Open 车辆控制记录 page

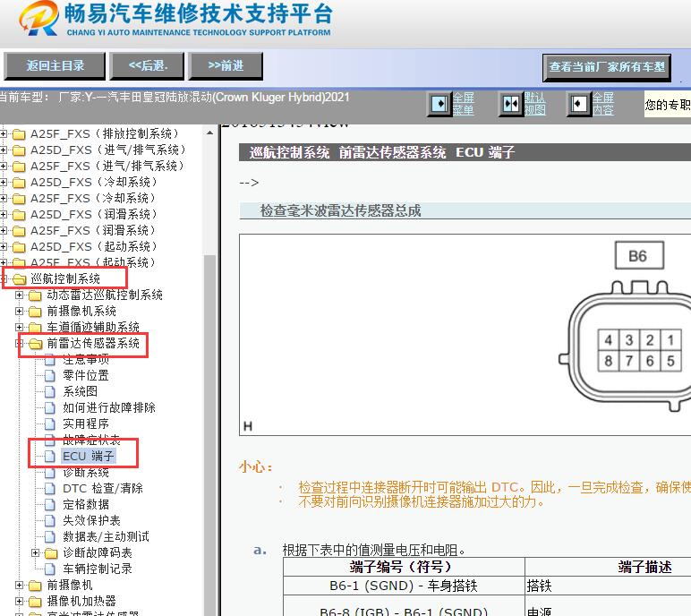[98, 569]
